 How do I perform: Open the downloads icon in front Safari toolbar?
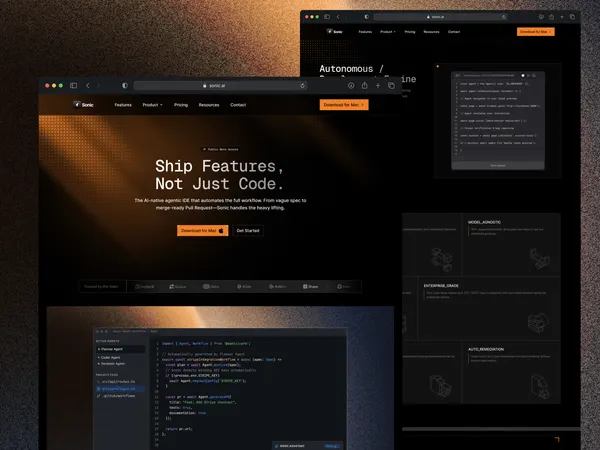pos(351,86)
